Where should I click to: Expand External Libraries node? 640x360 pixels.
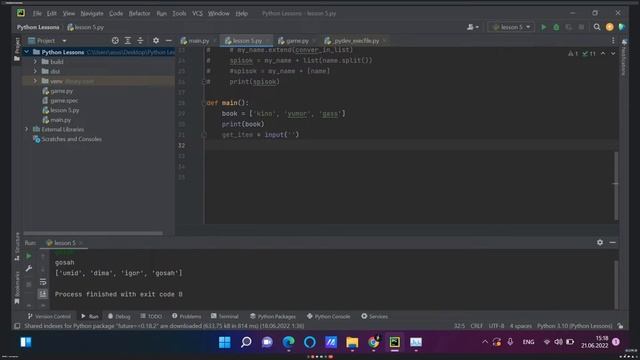click(27, 129)
